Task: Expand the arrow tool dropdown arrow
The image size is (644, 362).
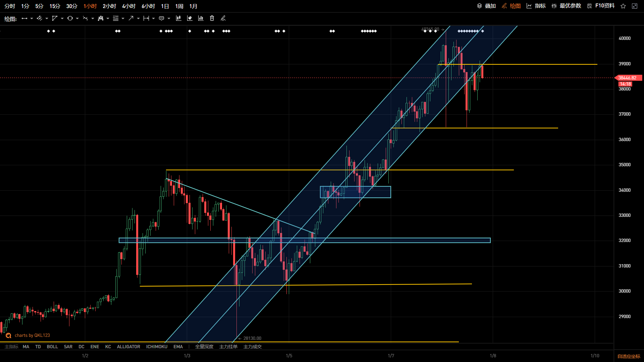Action: [138, 18]
